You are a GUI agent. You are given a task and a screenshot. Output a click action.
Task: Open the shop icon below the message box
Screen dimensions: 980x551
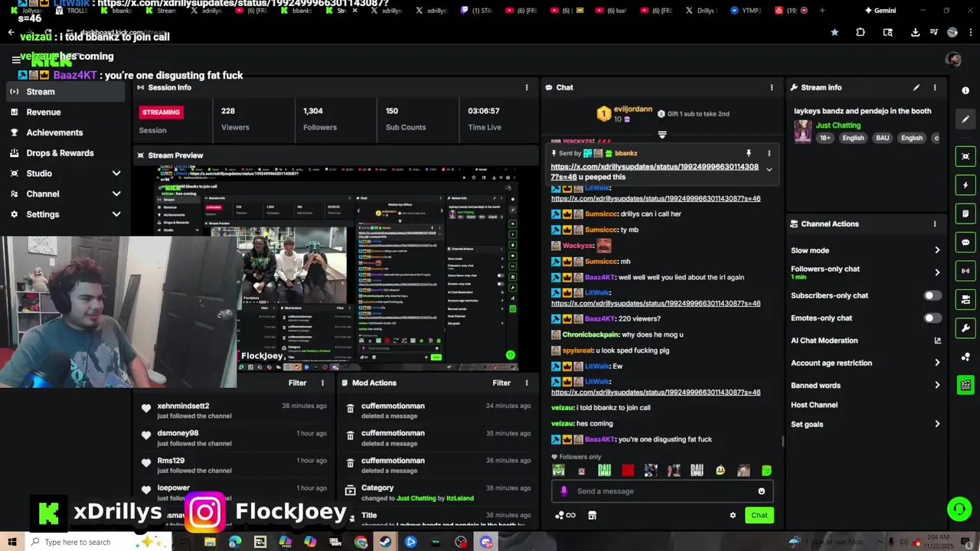click(x=592, y=515)
